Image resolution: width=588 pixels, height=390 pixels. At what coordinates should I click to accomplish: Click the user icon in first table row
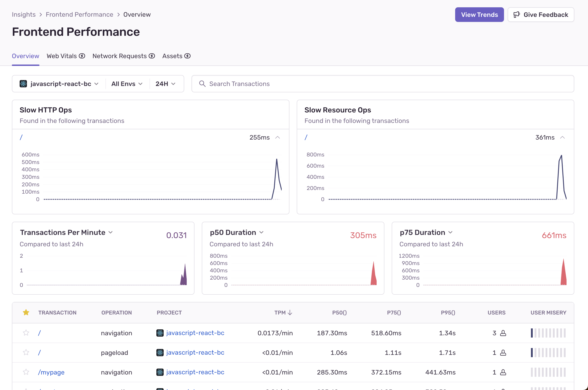tap(503, 333)
